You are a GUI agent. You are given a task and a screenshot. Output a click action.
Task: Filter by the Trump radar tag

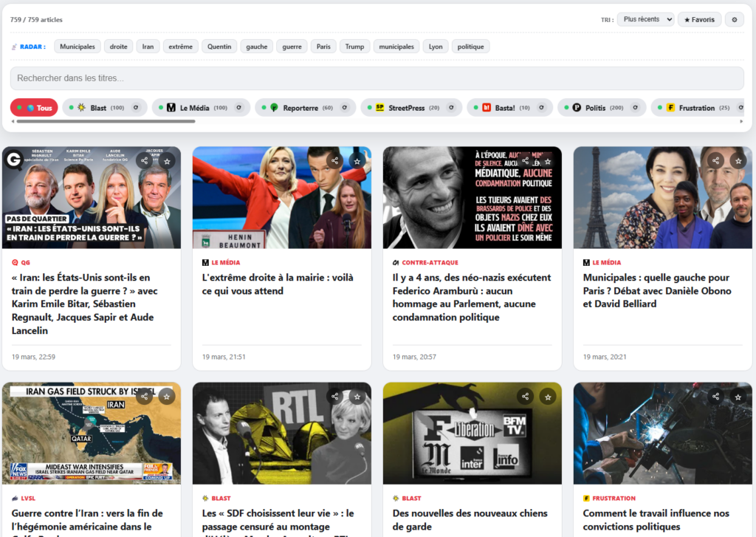coord(354,47)
